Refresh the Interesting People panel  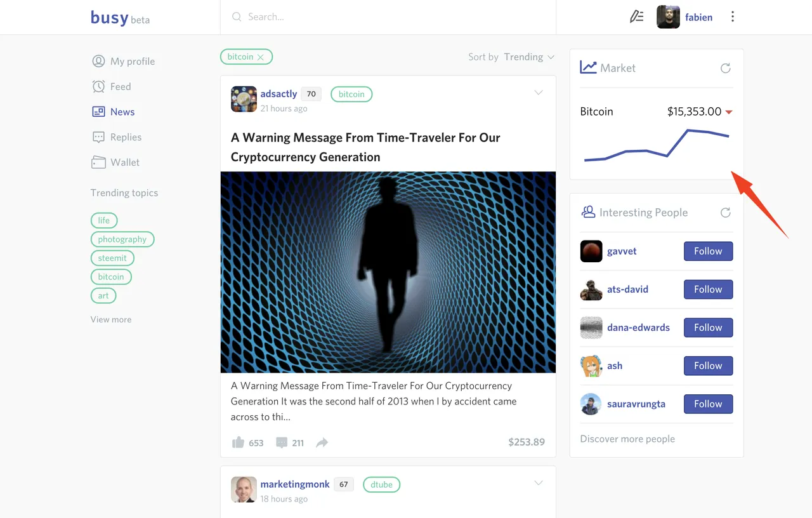(726, 213)
